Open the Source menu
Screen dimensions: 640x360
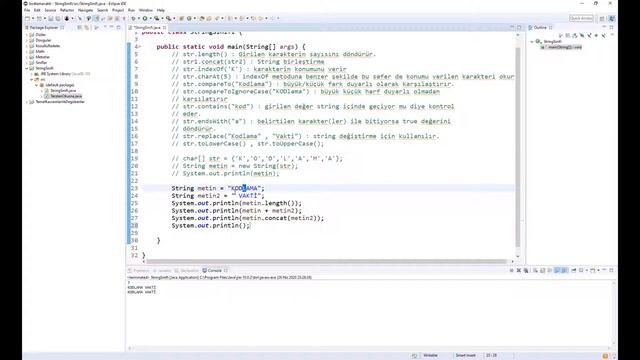50,10
